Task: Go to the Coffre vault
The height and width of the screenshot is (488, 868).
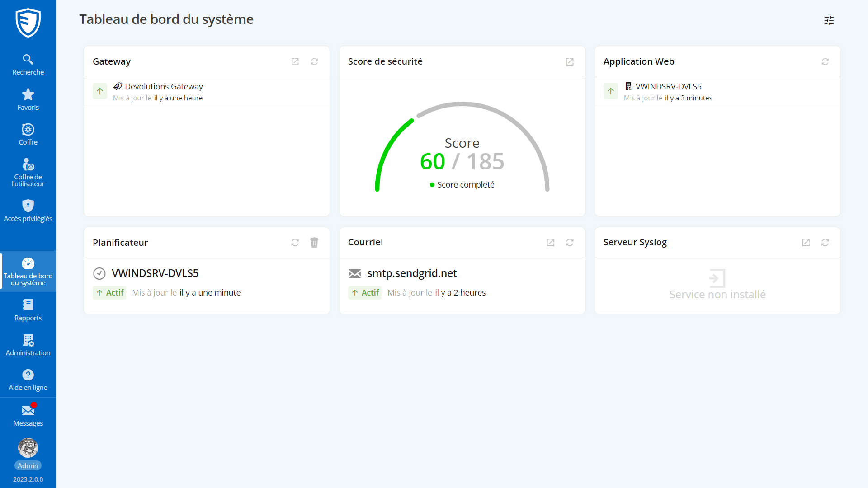Action: 28,135
